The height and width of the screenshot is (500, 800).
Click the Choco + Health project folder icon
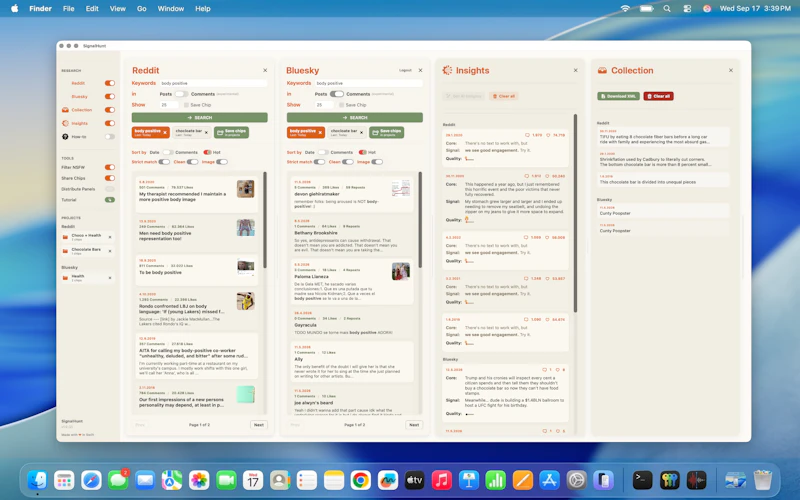click(65, 237)
